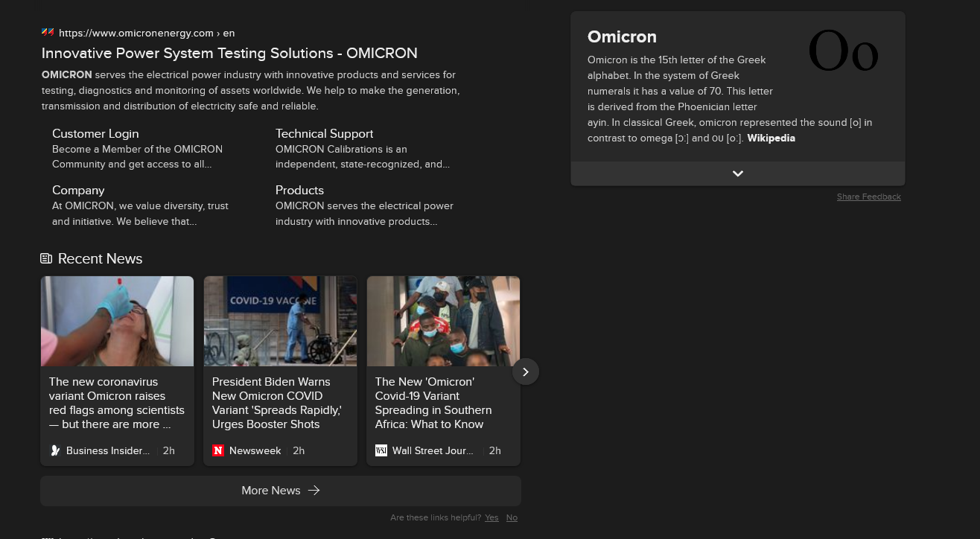Screen dimensions: 980x539
Task: Click the arrow icon beside More News
Action: coord(314,490)
